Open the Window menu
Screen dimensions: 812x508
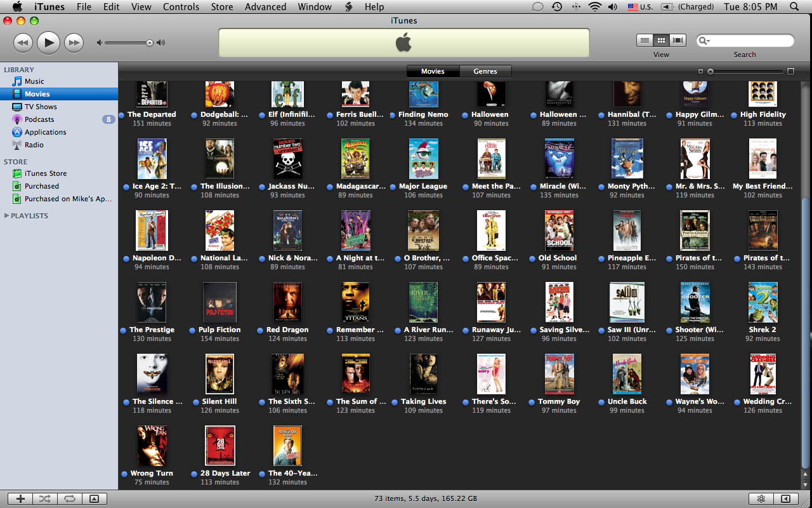315,7
